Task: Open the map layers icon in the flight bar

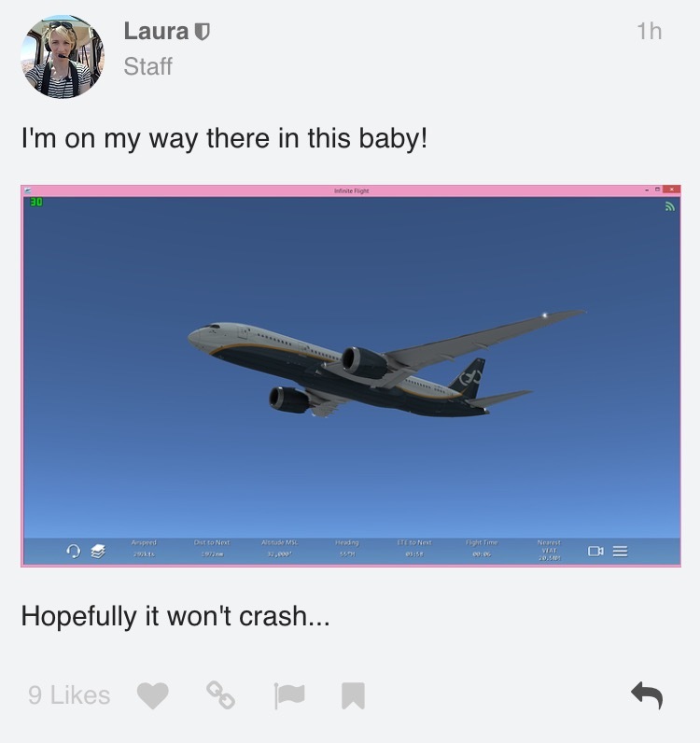Action: [98, 551]
